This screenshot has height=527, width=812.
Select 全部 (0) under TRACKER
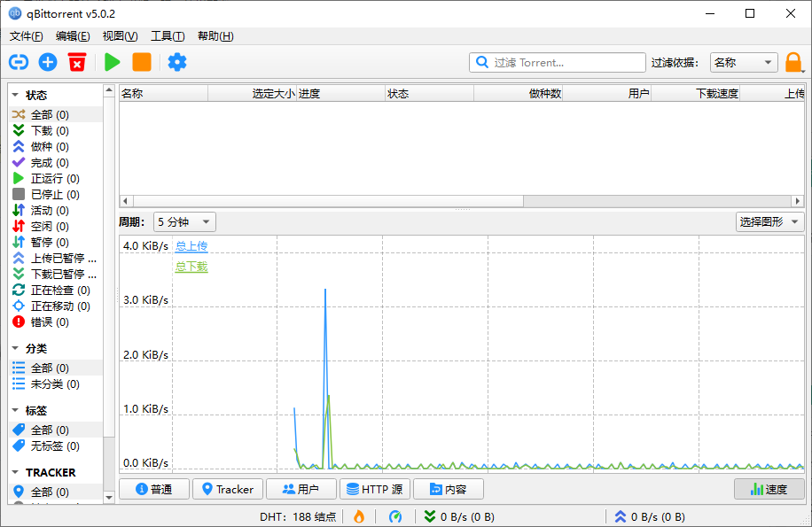tap(56, 492)
